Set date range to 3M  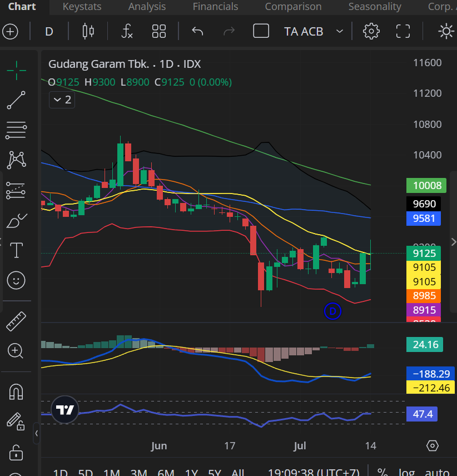(138, 472)
